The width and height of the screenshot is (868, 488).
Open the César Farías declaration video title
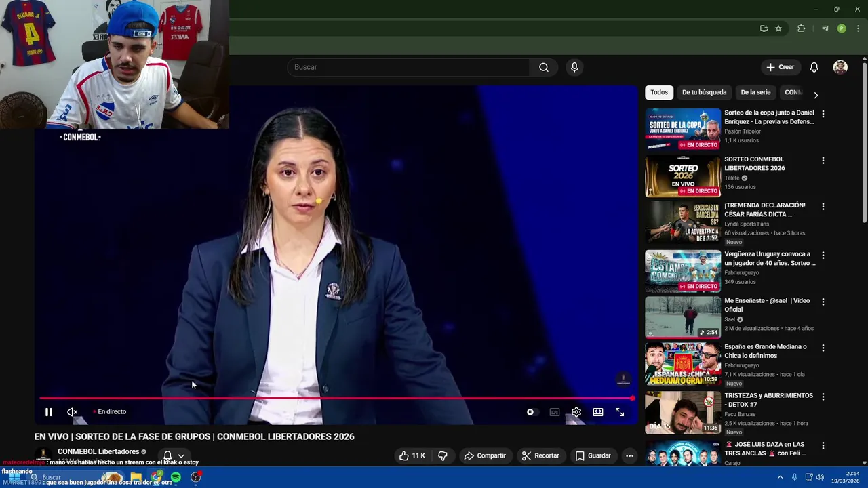coord(765,209)
